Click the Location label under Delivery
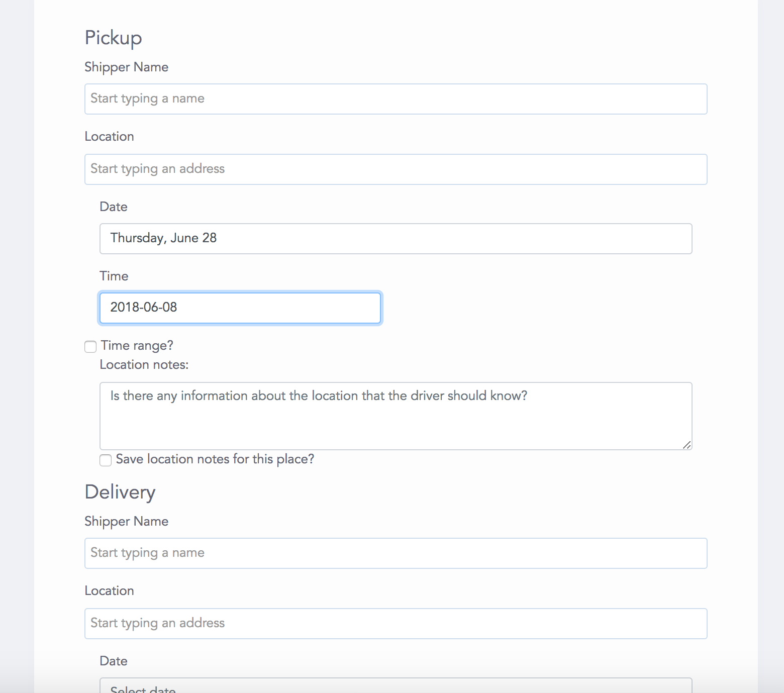This screenshot has height=693, width=784. [x=109, y=591]
